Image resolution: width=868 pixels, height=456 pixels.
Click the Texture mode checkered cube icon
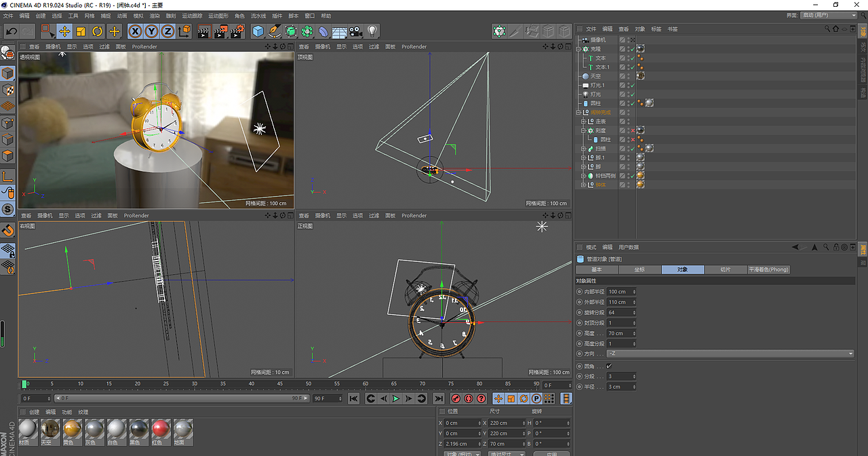click(x=7, y=90)
